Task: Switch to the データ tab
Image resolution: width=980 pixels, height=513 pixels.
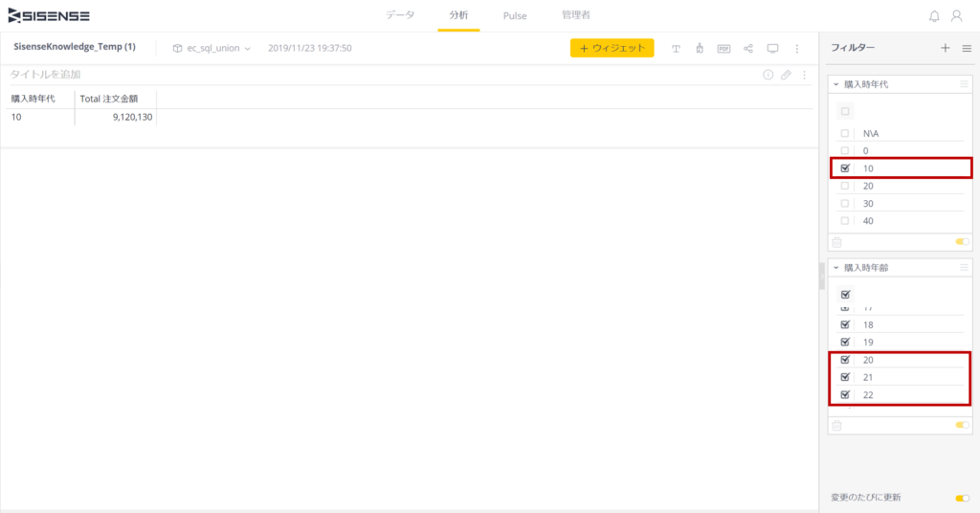Action: click(x=400, y=15)
